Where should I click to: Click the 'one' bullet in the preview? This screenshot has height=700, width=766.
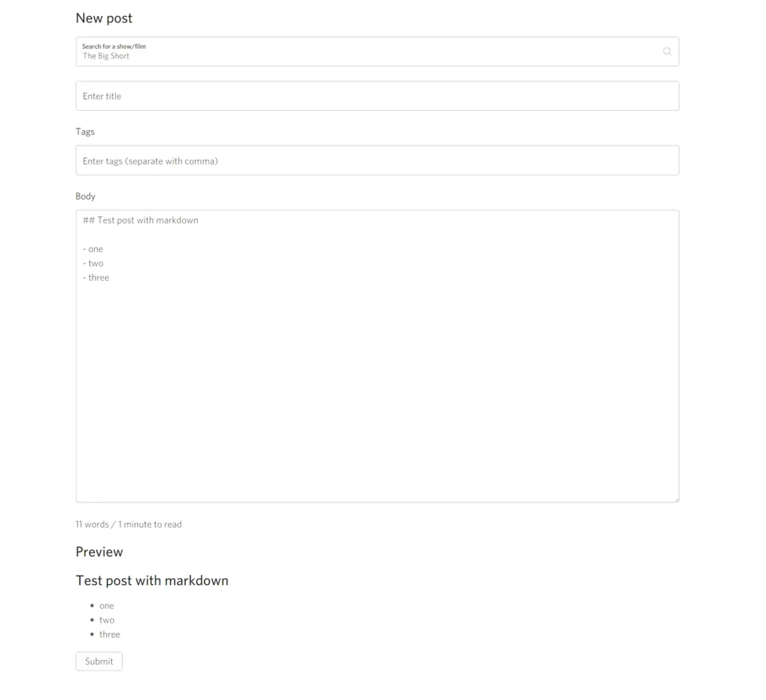tap(106, 606)
